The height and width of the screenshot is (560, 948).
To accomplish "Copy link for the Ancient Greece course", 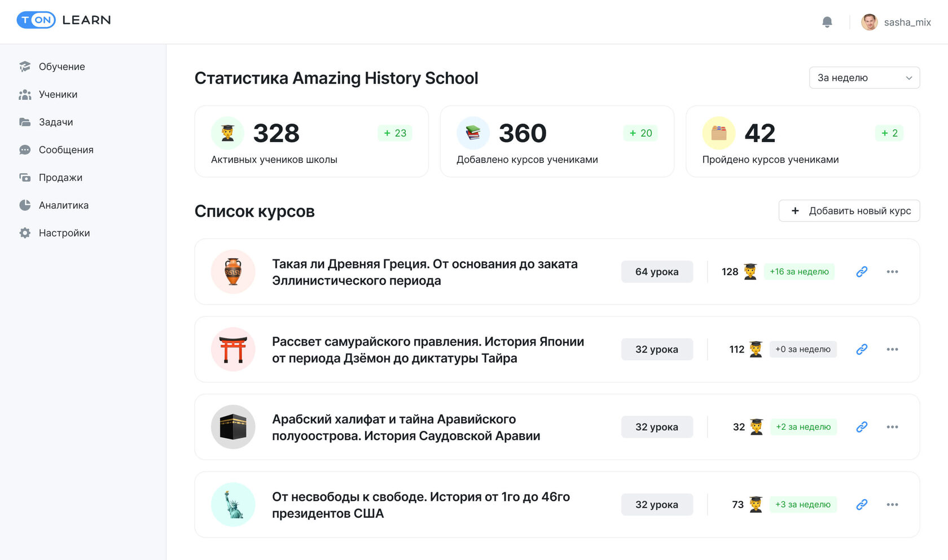I will pyautogui.click(x=862, y=272).
